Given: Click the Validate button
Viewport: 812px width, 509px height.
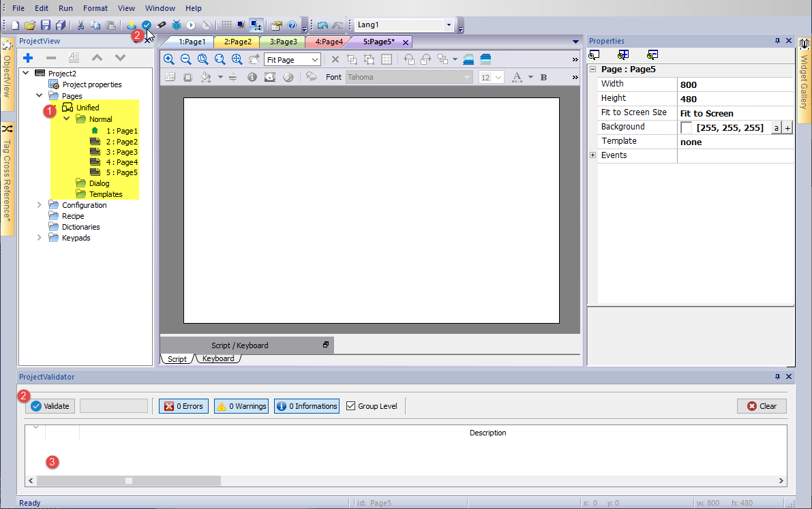Looking at the screenshot, I should pos(50,406).
